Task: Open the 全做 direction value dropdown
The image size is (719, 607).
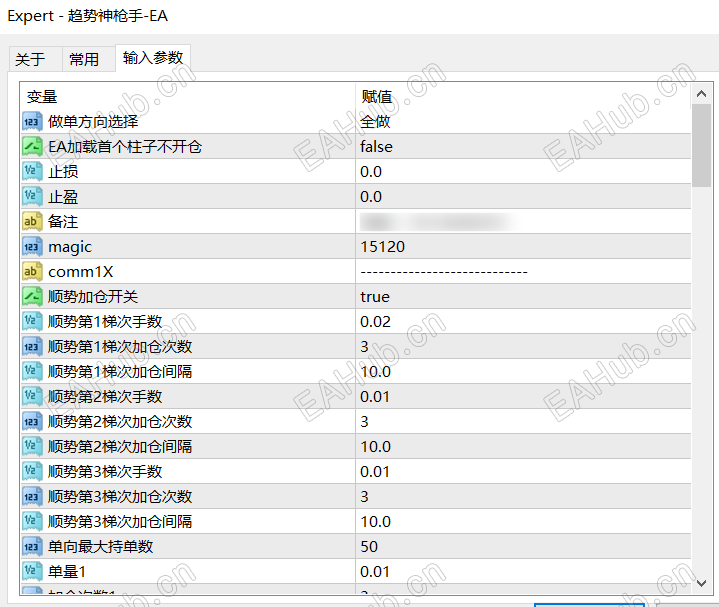Action: 523,121
